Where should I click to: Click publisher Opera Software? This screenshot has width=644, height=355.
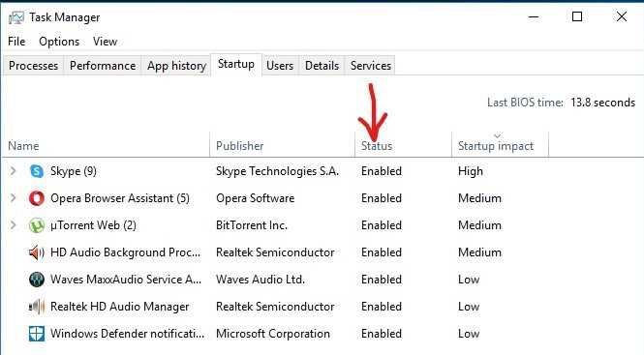point(256,198)
